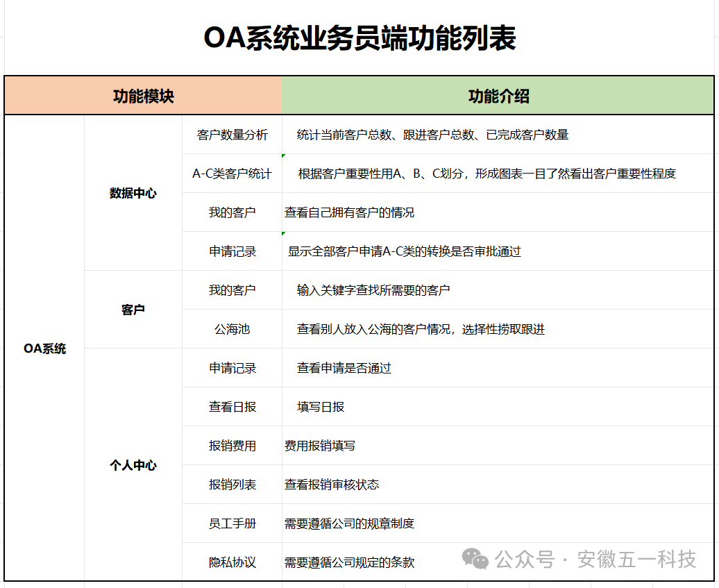Click the 安徽五一科技 watermark text
The height and width of the screenshot is (588, 719).
pos(636,559)
